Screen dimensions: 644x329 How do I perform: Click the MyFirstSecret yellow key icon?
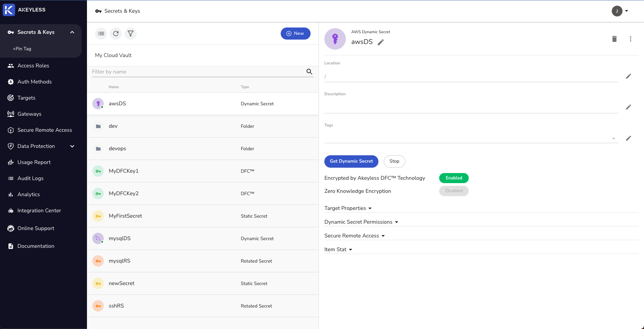[98, 216]
